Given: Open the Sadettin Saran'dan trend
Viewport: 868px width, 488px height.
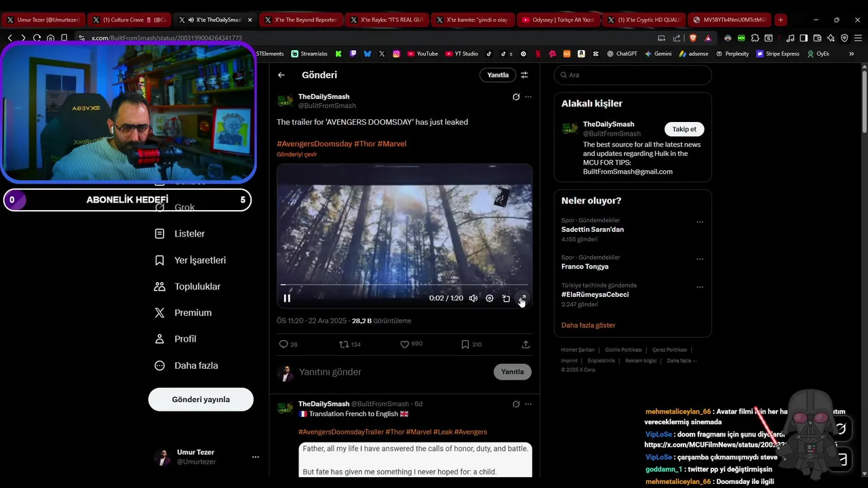Looking at the screenshot, I should tap(593, 230).
